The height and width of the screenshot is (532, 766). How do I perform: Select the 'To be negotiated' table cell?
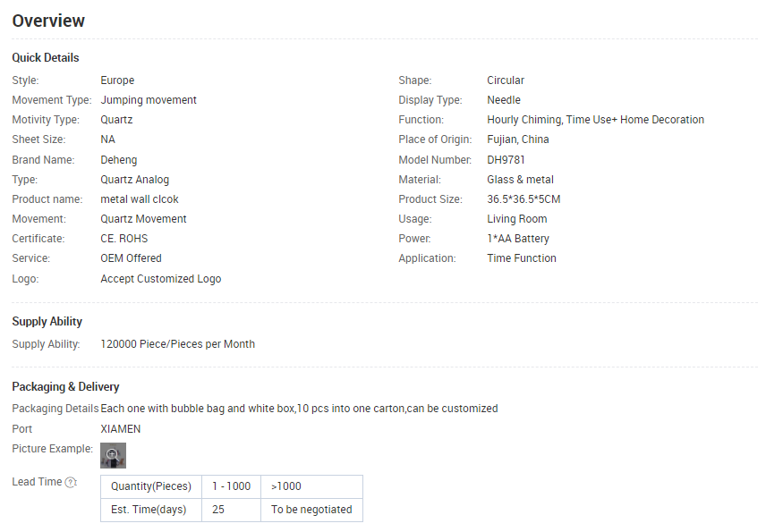click(311, 510)
